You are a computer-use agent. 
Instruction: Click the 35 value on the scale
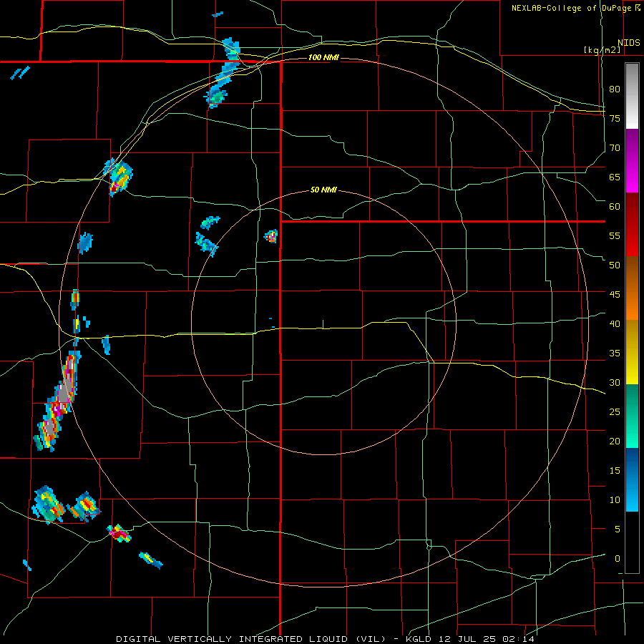click(x=615, y=353)
